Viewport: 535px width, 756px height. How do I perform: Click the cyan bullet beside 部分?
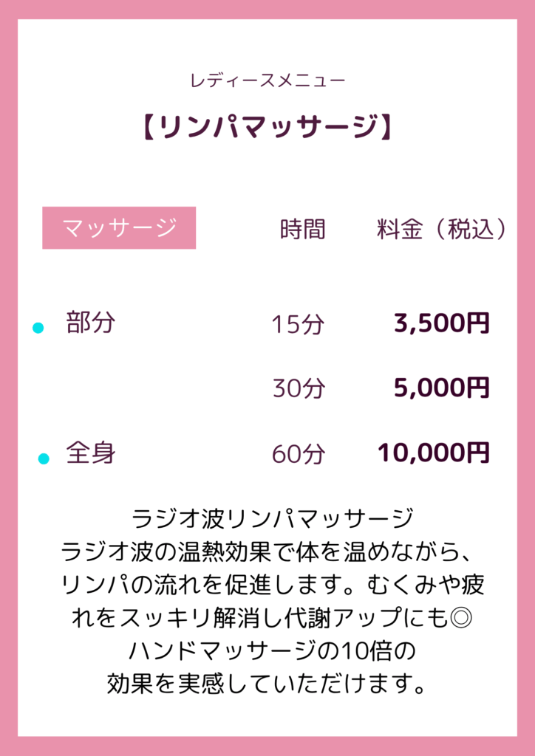tap(38, 328)
